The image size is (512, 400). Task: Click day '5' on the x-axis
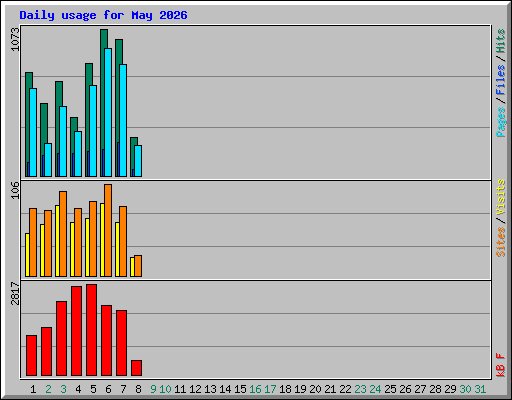click(x=93, y=389)
